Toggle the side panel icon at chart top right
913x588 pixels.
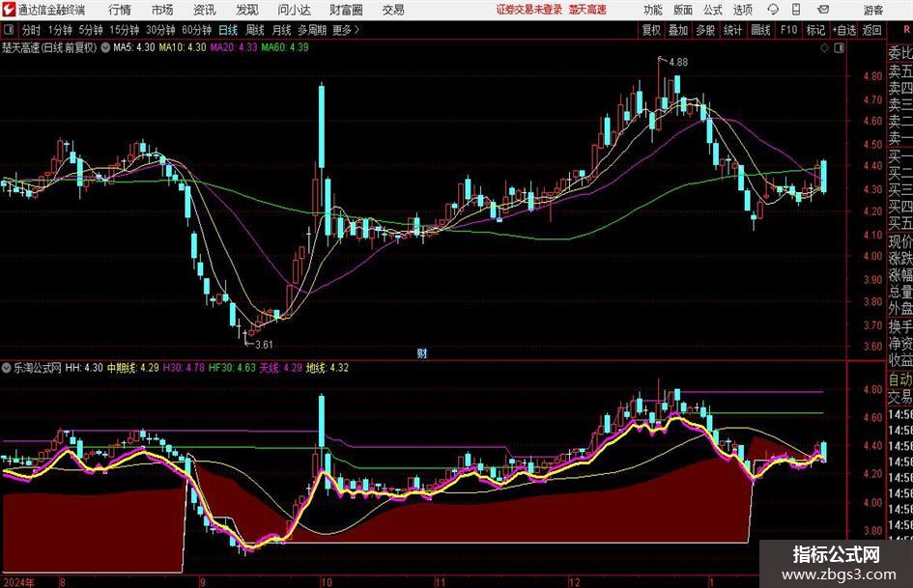pyautogui.click(x=839, y=48)
